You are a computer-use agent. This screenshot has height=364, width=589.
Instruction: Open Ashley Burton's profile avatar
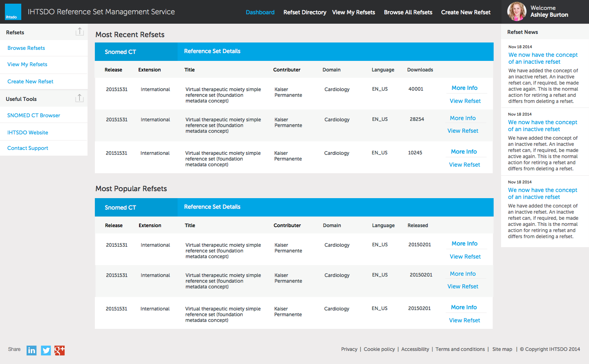517,11
